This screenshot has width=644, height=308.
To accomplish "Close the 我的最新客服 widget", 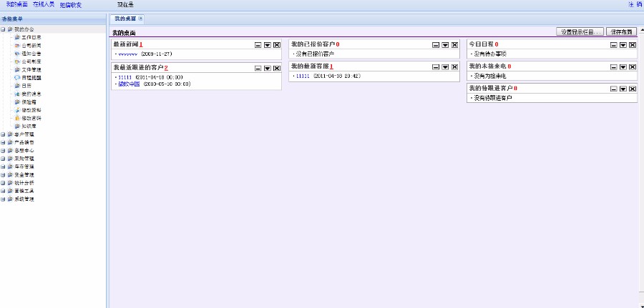I will tap(454, 67).
